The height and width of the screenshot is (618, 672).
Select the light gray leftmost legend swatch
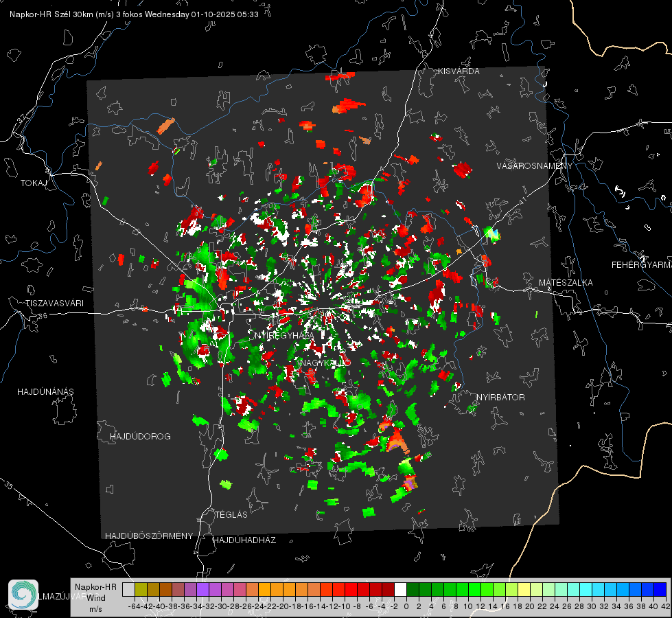pyautogui.click(x=128, y=589)
